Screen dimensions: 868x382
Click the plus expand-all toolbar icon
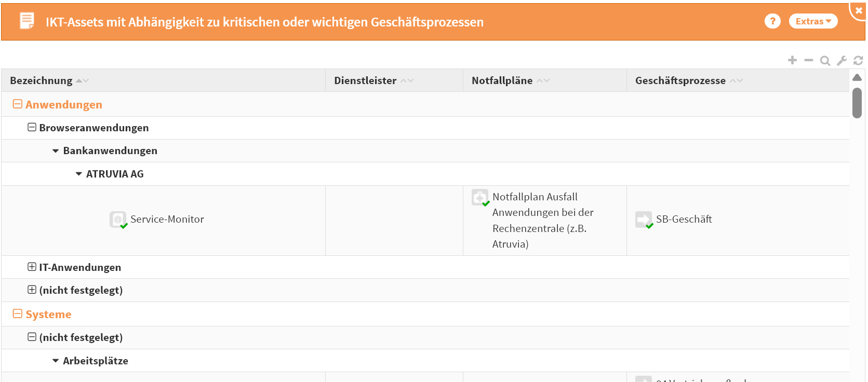pyautogui.click(x=792, y=60)
